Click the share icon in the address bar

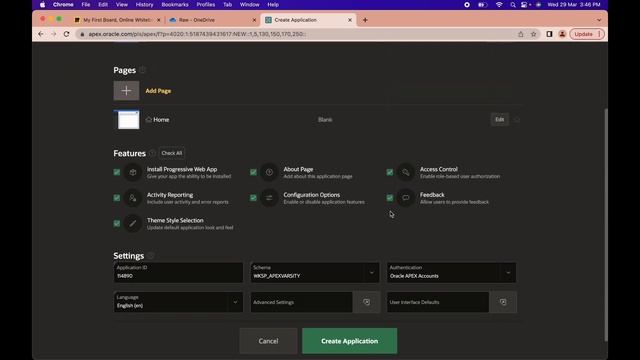[520, 34]
